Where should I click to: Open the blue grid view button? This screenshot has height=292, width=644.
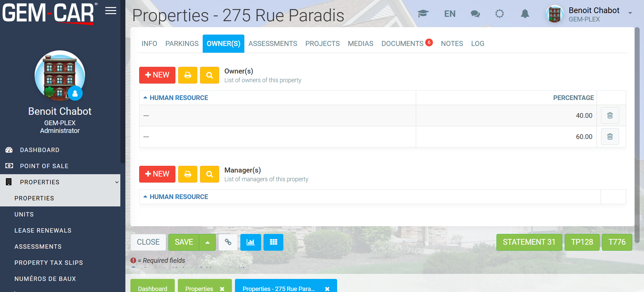click(273, 242)
